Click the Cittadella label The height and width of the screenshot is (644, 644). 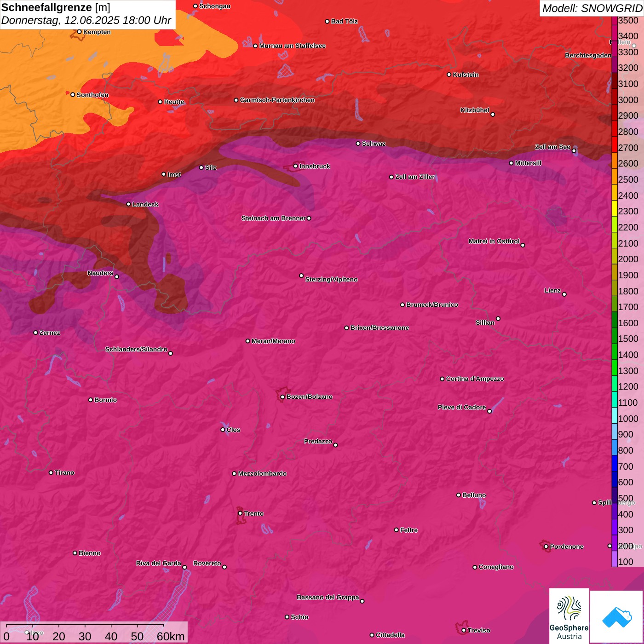(390, 635)
